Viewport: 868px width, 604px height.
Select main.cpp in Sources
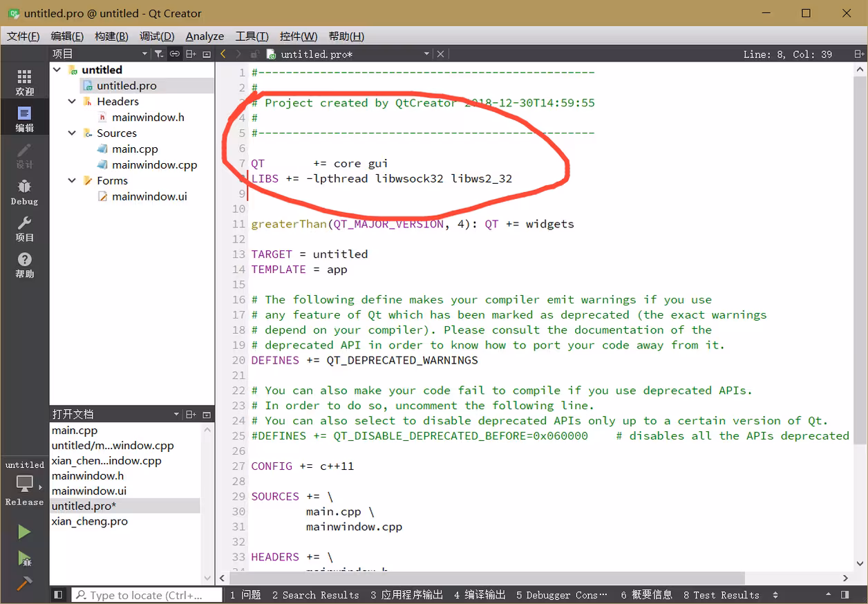point(135,149)
